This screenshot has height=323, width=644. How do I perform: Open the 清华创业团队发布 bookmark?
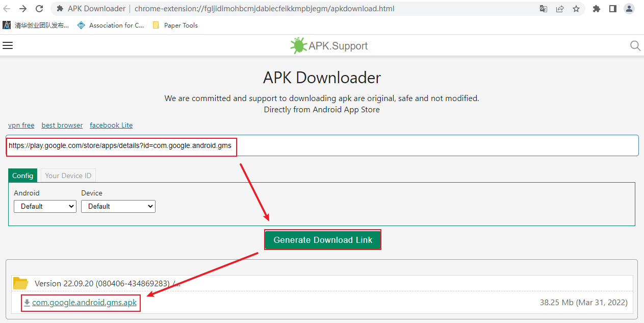tap(36, 25)
